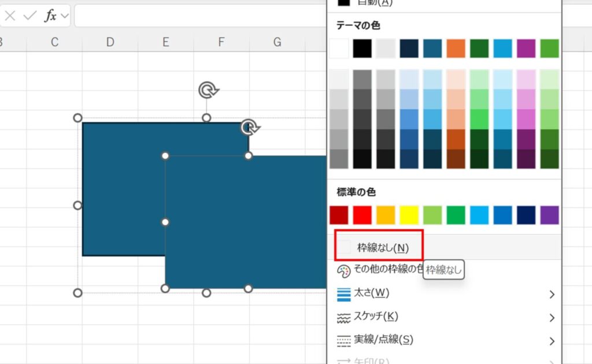
Task: Select column E header
Action: click(x=166, y=42)
